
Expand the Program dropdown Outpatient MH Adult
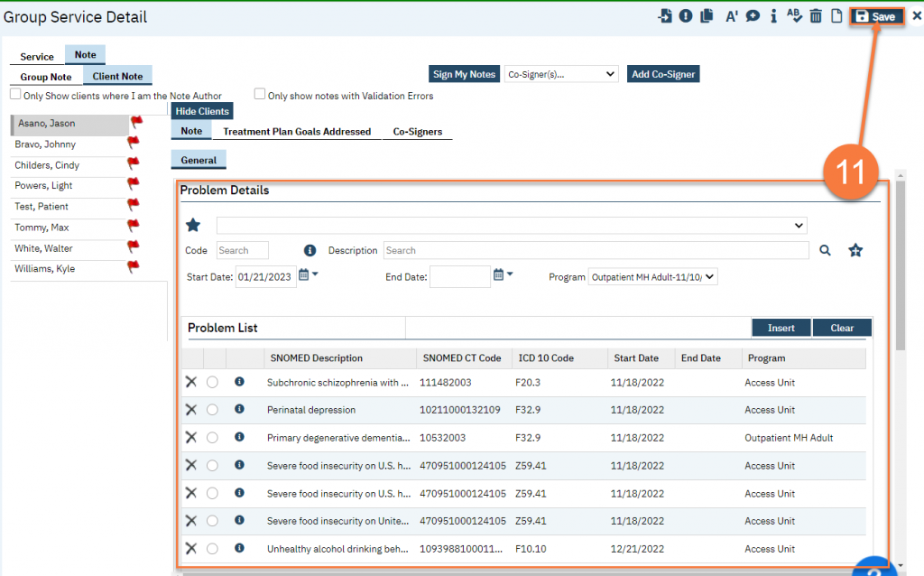pos(651,277)
